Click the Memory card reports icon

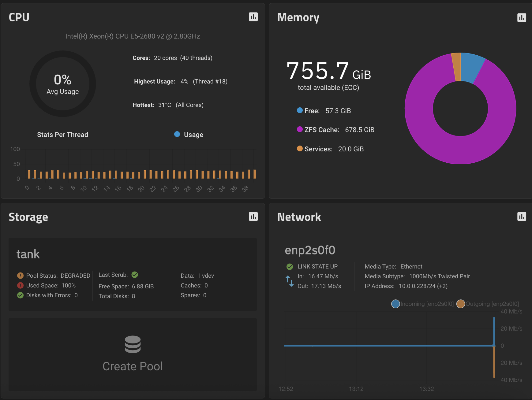click(x=522, y=18)
